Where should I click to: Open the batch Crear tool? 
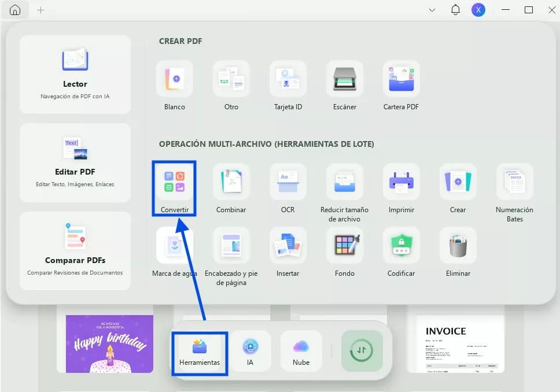[x=458, y=188]
